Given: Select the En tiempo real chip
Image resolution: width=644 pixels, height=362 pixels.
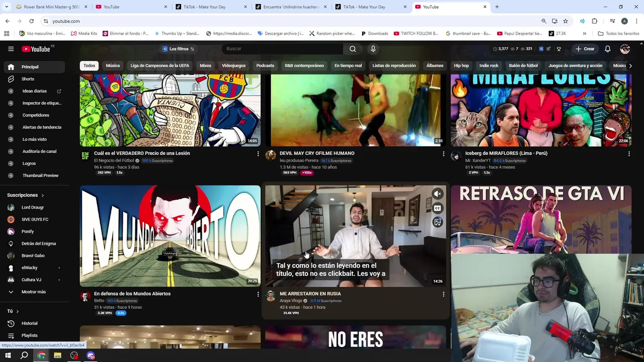Looking at the screenshot, I should (x=348, y=66).
